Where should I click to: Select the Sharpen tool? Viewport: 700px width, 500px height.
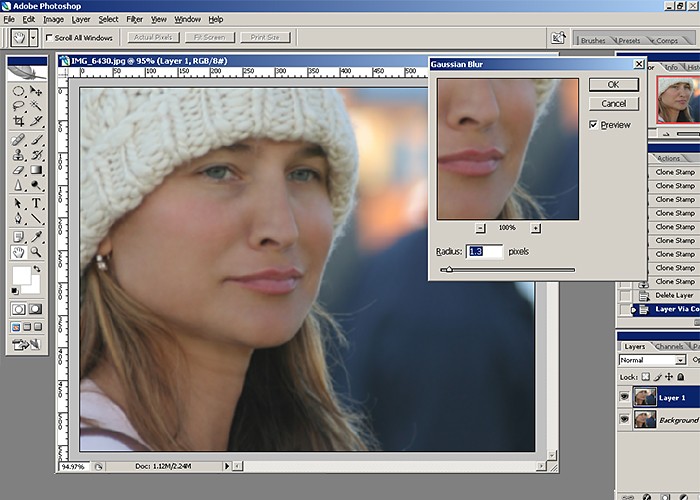[18, 184]
